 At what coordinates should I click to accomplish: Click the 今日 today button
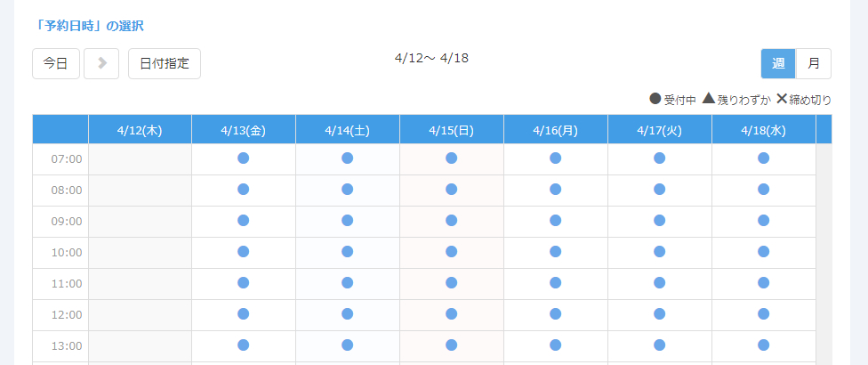(56, 63)
